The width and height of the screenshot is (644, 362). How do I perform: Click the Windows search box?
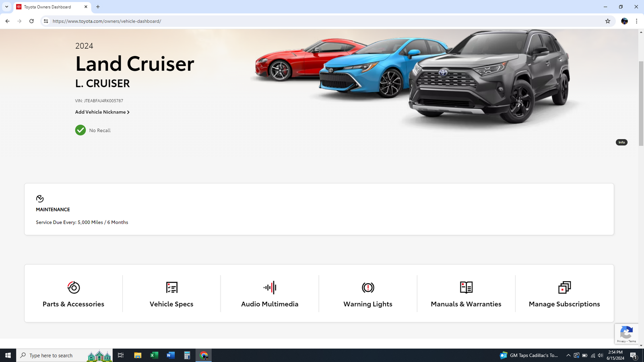point(64,355)
